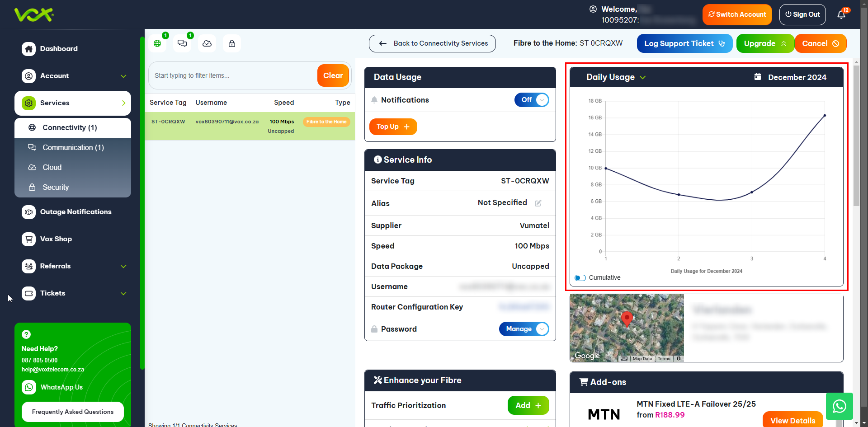
Task: Click the filter items search field
Action: 233,75
